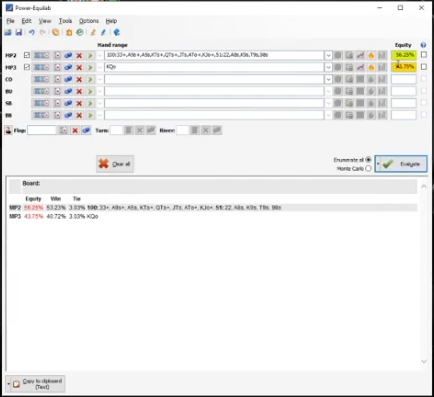This screenshot has width=434, height=397.
Task: Expand the CO hand range dropdown
Action: (328, 79)
